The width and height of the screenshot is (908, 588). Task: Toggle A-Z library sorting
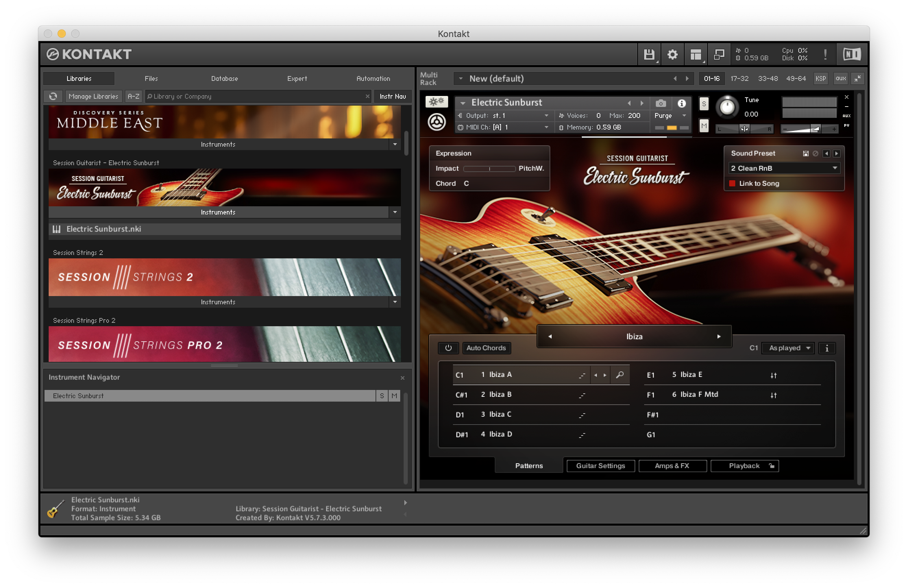point(133,96)
